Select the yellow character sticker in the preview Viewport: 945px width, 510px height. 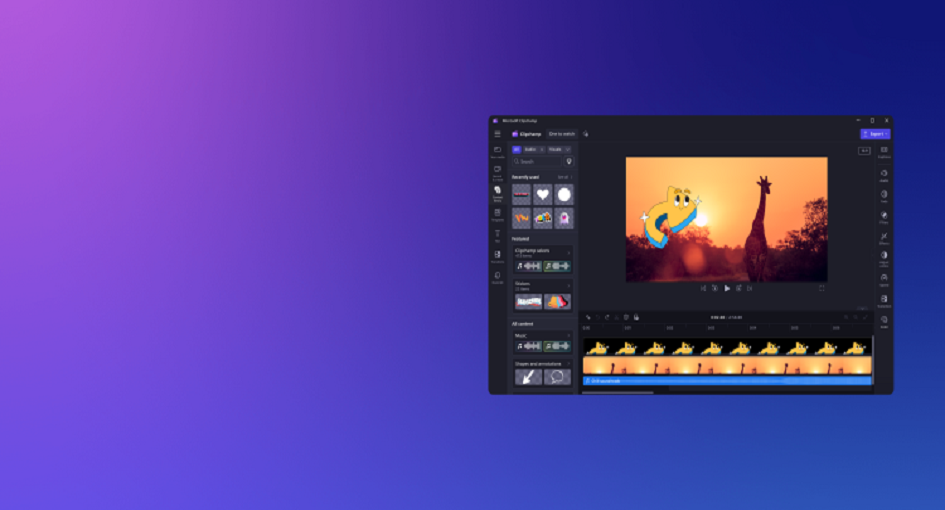coord(671,218)
